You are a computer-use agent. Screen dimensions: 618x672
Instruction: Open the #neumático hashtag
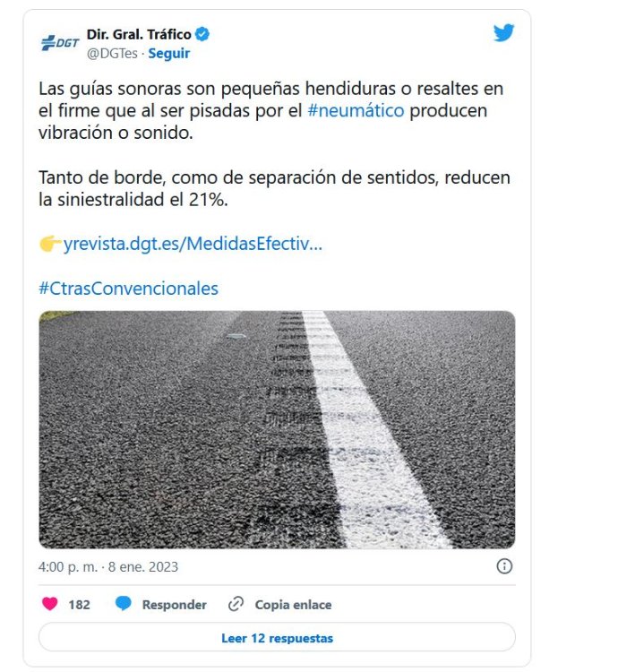[356, 110]
